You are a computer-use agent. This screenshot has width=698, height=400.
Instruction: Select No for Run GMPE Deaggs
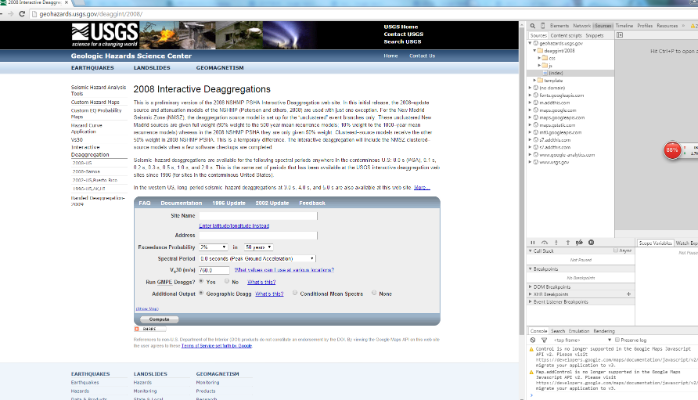[227, 281]
